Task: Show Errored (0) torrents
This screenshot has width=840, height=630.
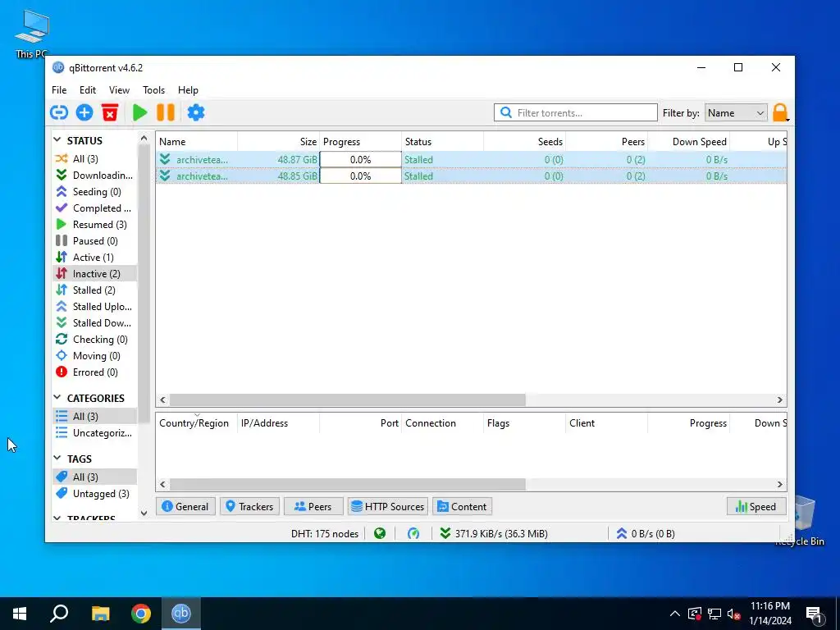Action: tap(94, 372)
